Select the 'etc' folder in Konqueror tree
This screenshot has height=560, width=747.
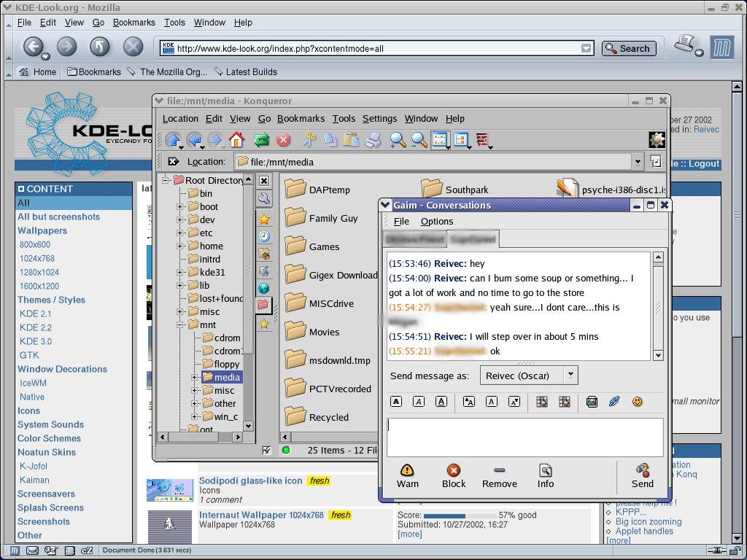pyautogui.click(x=200, y=233)
